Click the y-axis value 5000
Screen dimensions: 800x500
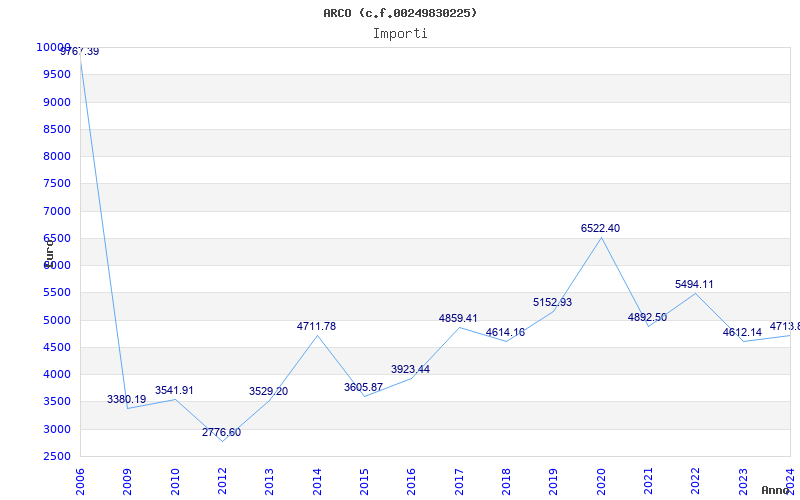(x=57, y=320)
